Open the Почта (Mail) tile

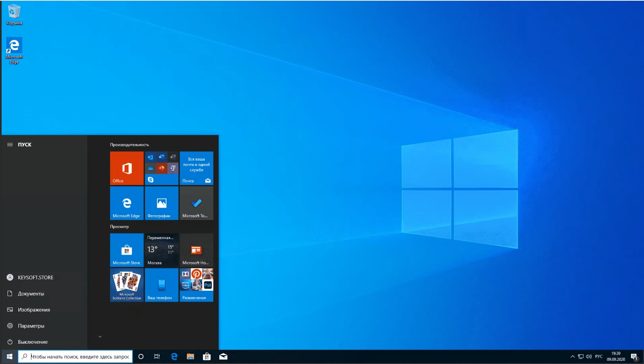coord(196,168)
